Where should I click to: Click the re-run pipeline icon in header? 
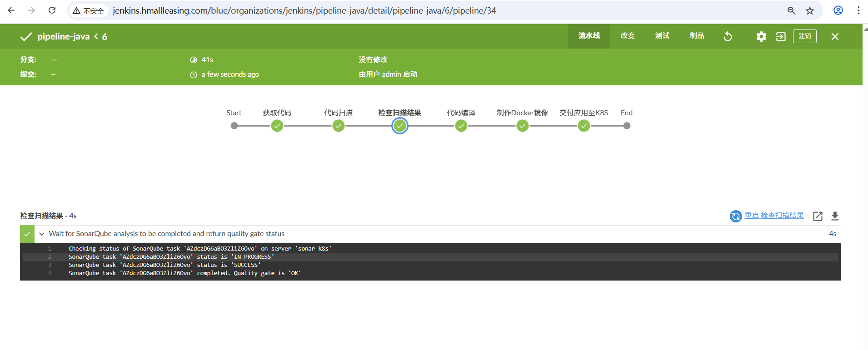[x=728, y=36]
